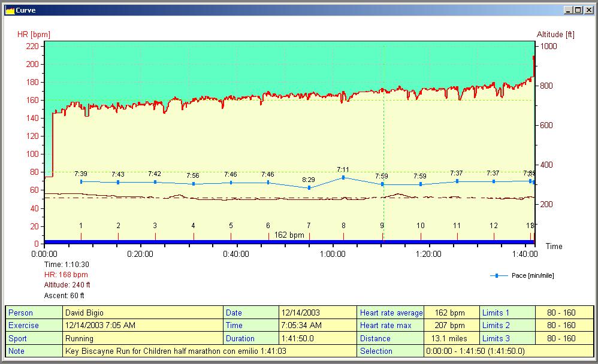
Task: Click the 8:29 pace data point
Action: (309, 188)
